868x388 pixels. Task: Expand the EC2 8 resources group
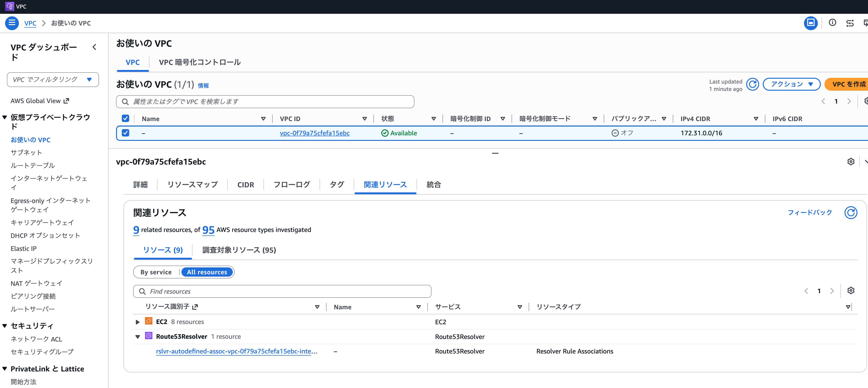(x=137, y=322)
